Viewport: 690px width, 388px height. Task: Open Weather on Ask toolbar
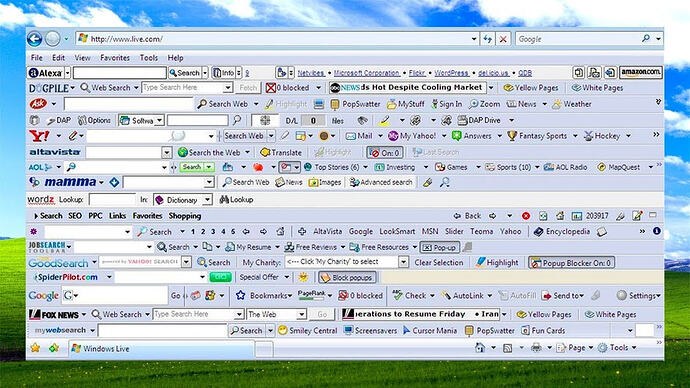coord(572,104)
